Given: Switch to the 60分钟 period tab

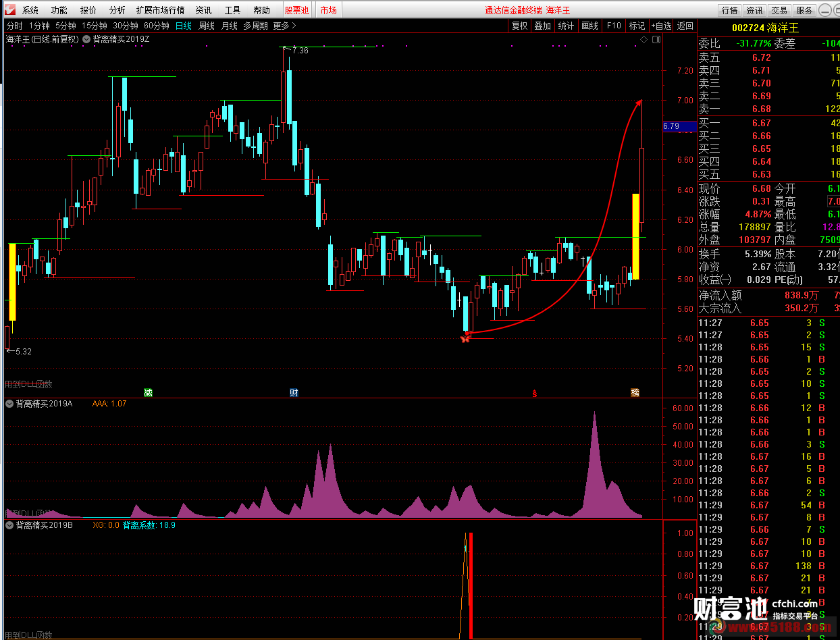Looking at the screenshot, I should coord(156,26).
